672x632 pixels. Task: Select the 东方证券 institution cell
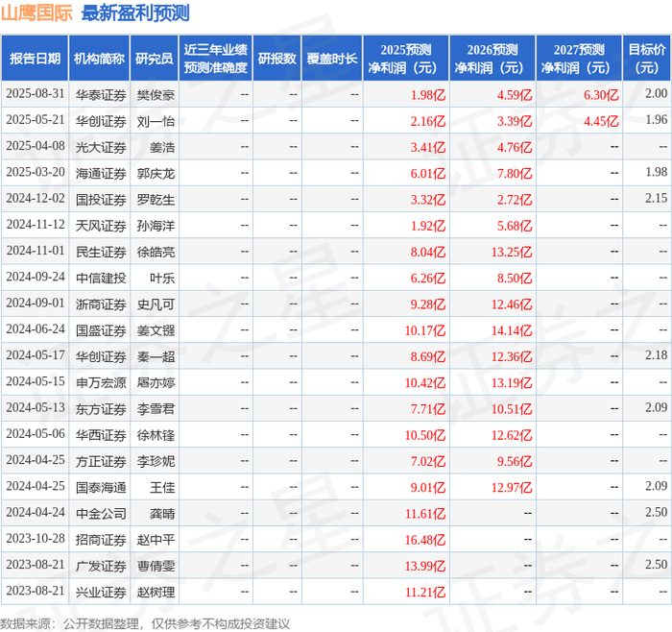click(x=101, y=408)
